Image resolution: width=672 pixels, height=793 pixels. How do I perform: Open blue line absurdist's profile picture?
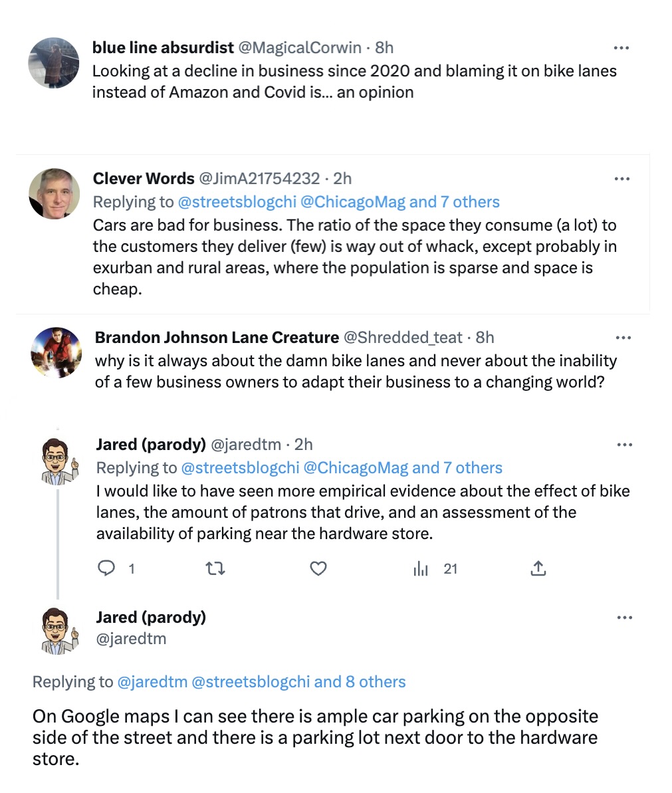click(54, 62)
